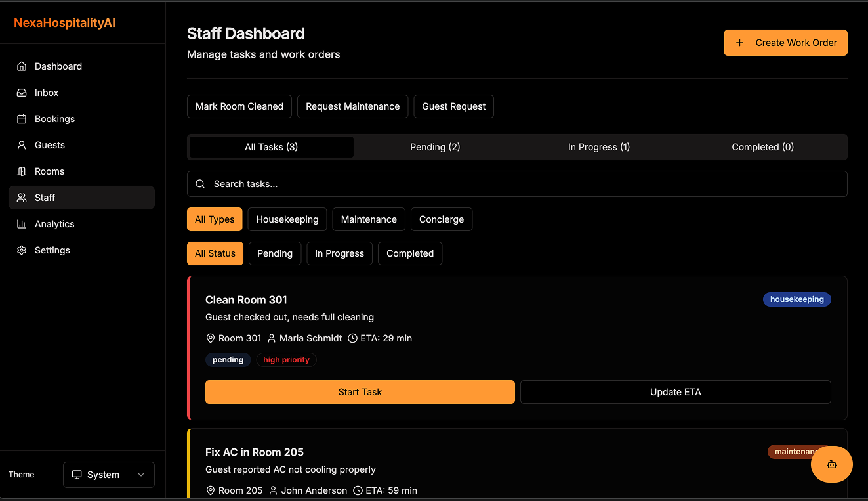The height and width of the screenshot is (501, 868).
Task: Open Analytics via the chart icon
Action: pyautogui.click(x=22, y=223)
